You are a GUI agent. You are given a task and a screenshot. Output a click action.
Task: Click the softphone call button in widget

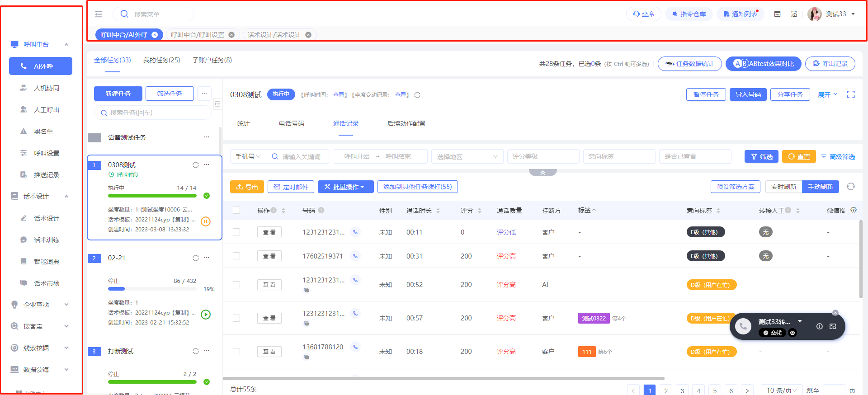[743, 326]
